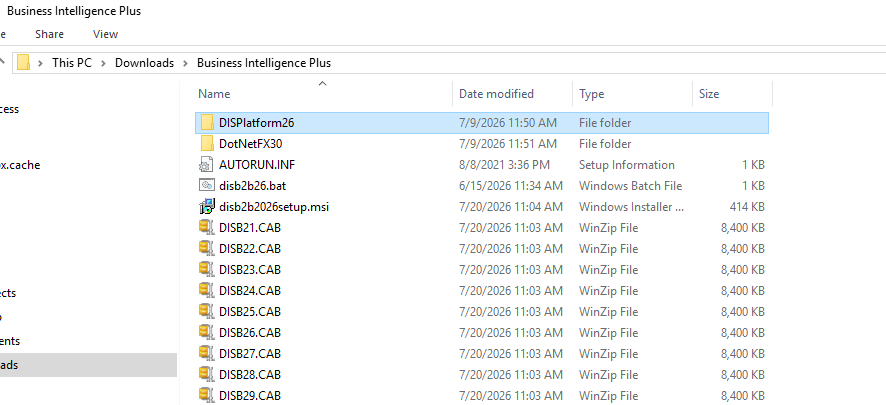Select the DISB25.CAB archive icon
This screenshot has height=405, width=886.
(206, 311)
